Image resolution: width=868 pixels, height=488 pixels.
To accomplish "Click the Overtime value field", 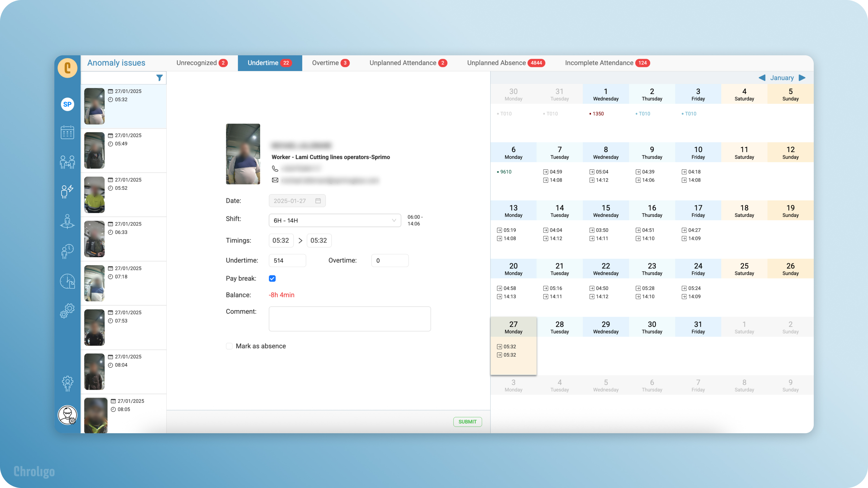I will (390, 261).
